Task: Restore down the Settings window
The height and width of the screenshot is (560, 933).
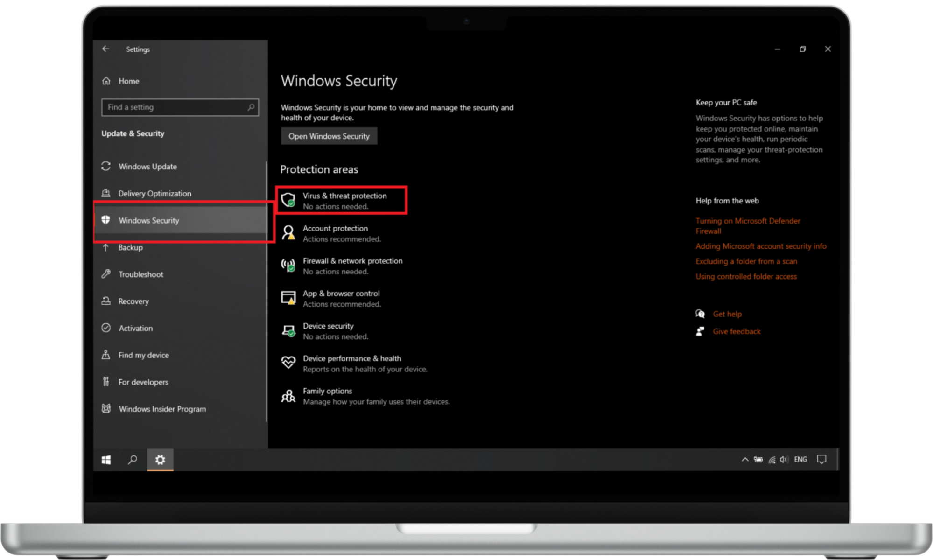Action: [803, 49]
